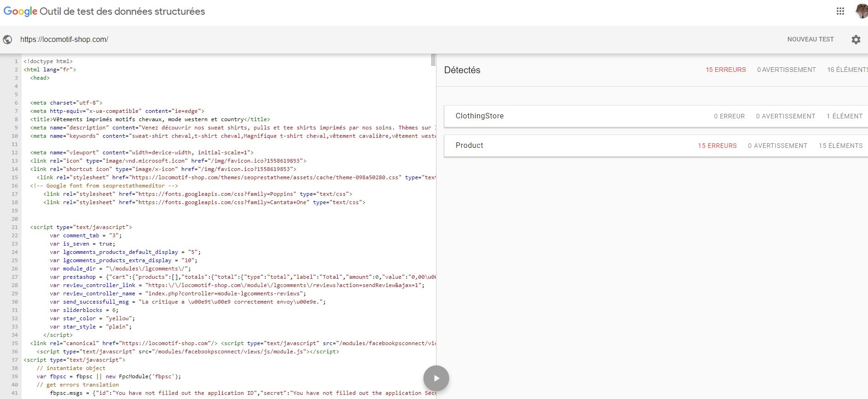Click the tested URL locomotif-shop.com

[x=64, y=40]
